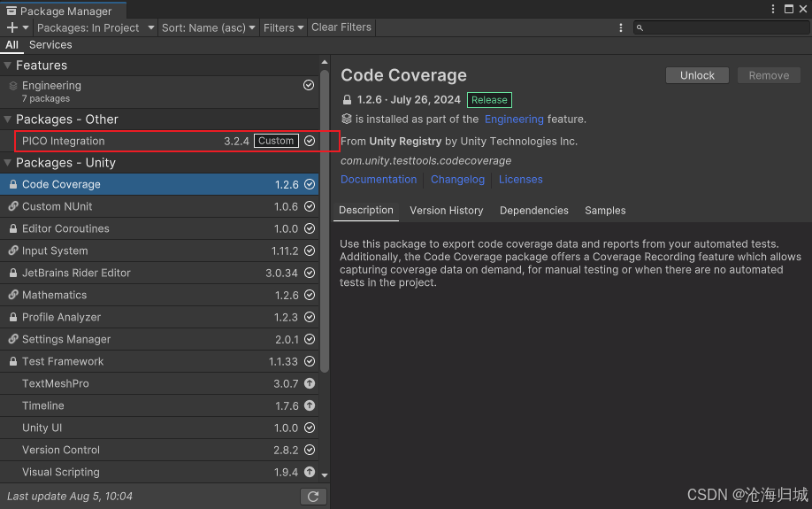
Task: Click lock icon beside Profile Analyzer
Action: click(13, 317)
